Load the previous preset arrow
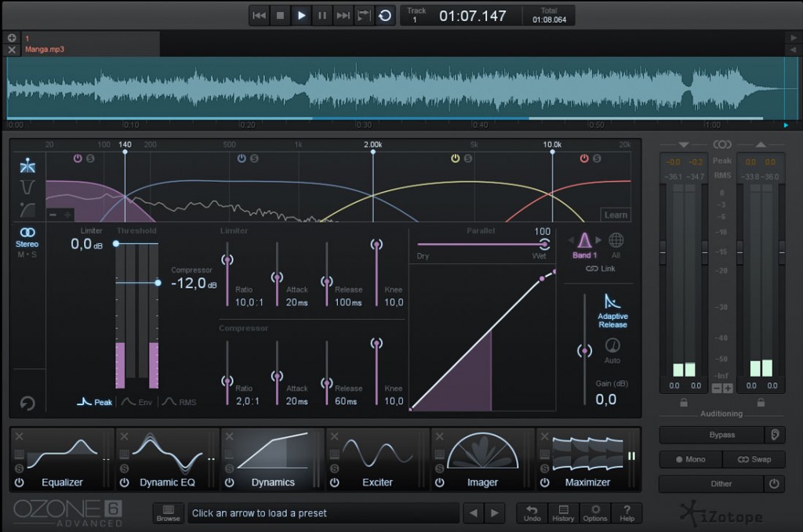803x532 pixels. (x=473, y=513)
